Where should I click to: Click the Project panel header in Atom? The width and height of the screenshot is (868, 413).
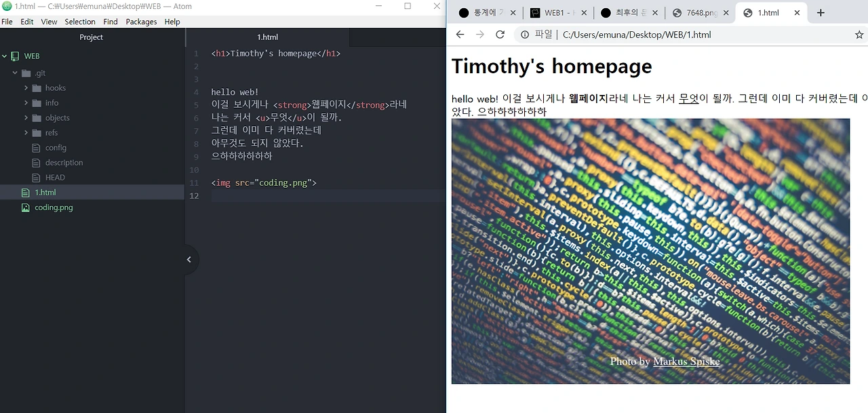92,37
